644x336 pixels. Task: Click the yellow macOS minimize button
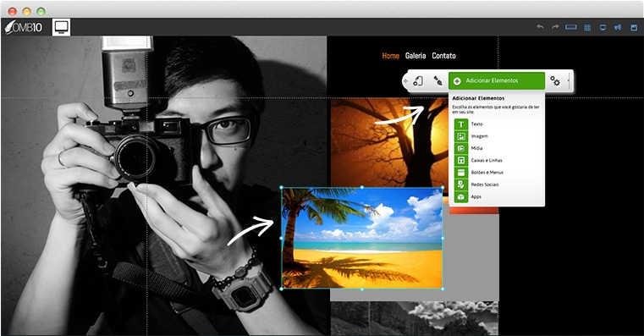(x=26, y=11)
